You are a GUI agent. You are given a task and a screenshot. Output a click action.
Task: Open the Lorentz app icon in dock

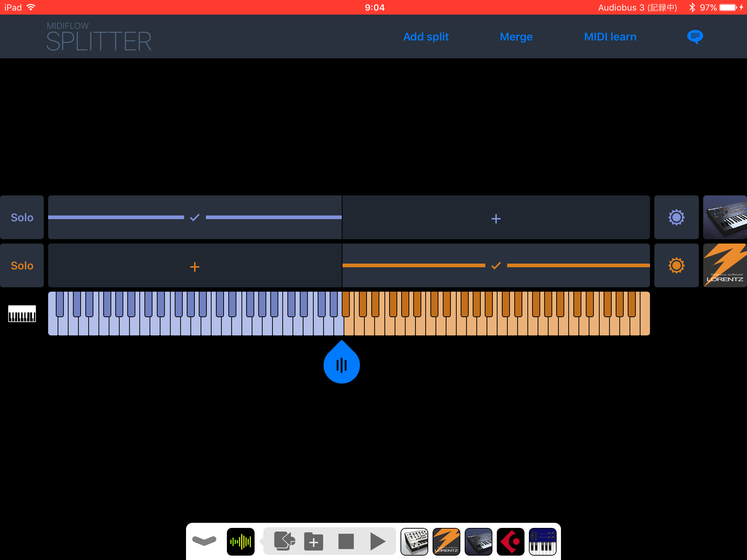point(446,541)
